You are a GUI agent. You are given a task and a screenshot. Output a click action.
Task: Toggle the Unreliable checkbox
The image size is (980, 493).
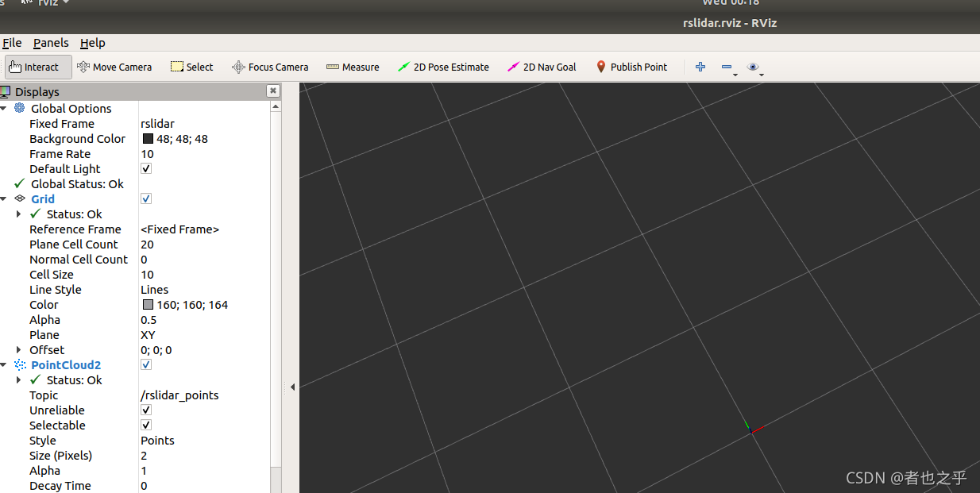[146, 410]
